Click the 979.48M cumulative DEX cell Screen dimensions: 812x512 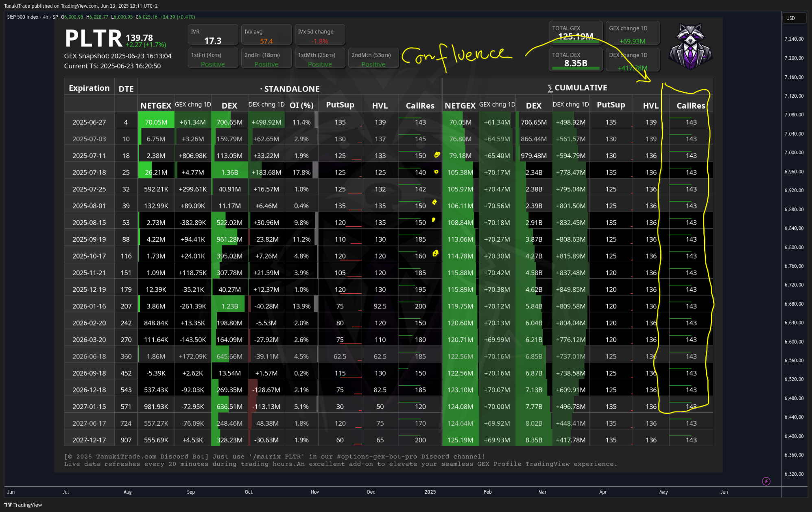tap(534, 155)
